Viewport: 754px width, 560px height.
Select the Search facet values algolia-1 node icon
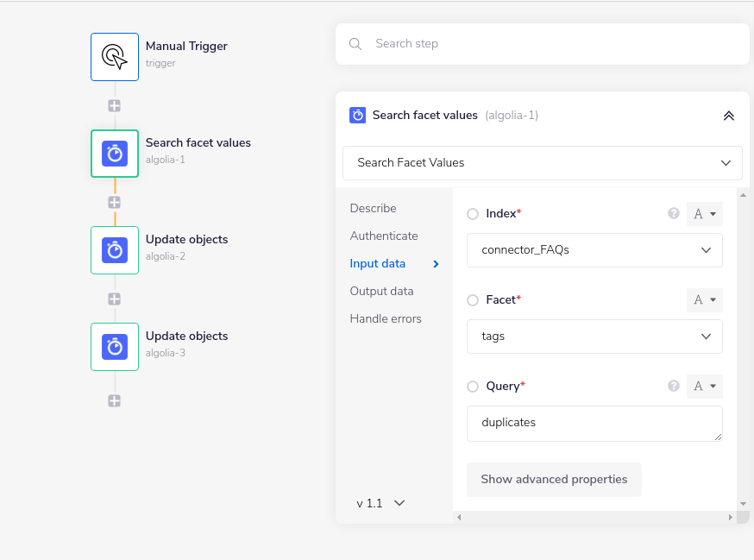coord(115,154)
